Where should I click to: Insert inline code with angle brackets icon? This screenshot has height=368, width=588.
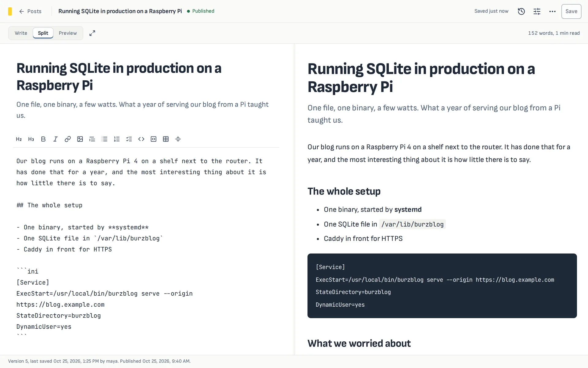pyautogui.click(x=141, y=139)
